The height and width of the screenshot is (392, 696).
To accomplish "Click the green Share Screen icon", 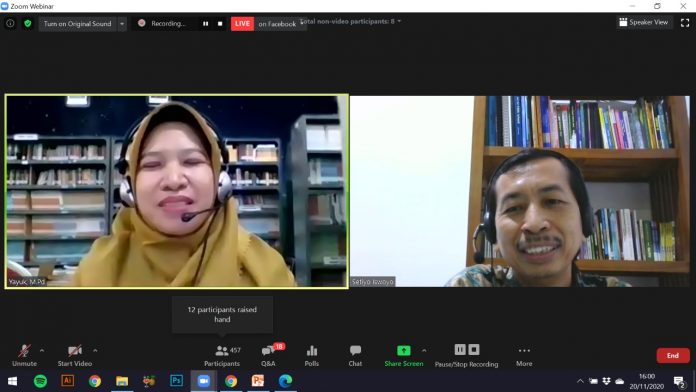I will (x=403, y=351).
